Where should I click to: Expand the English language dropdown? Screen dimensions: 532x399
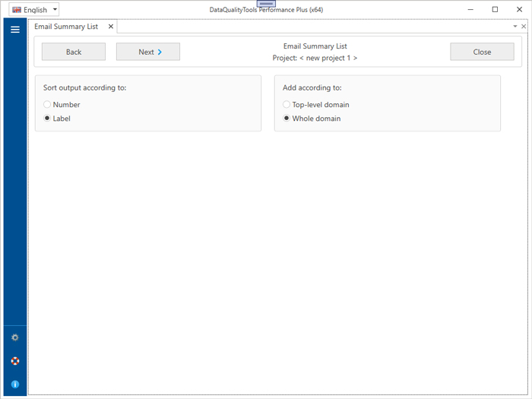pyautogui.click(x=55, y=10)
